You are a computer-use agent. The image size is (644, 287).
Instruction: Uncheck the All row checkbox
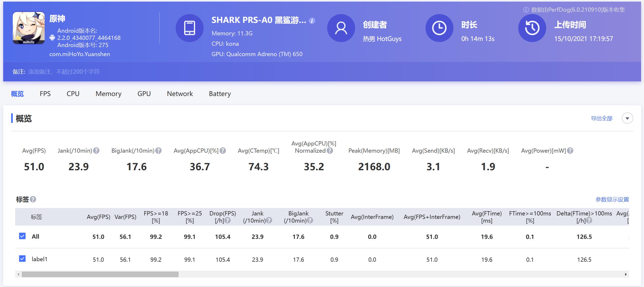tap(22, 236)
